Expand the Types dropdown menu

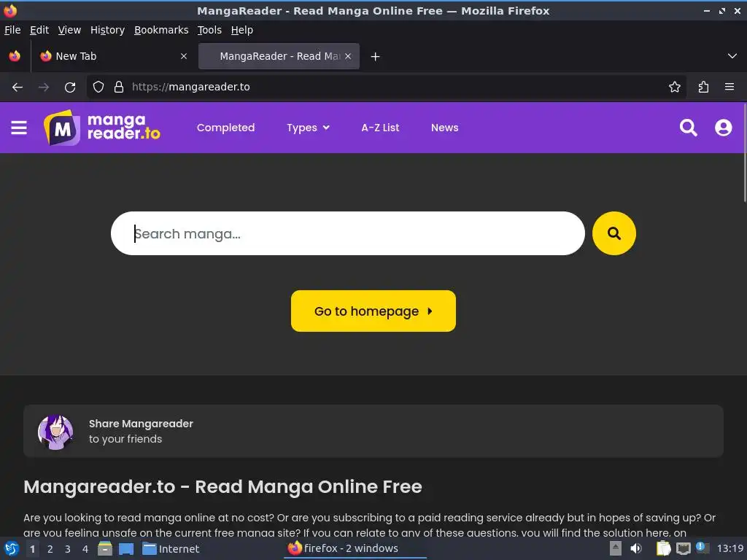click(x=308, y=128)
